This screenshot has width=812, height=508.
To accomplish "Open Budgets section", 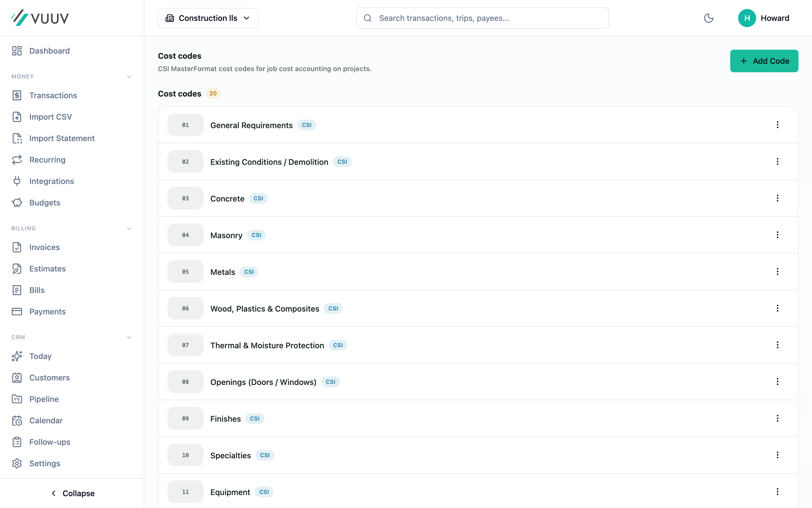I will click(36, 203).
